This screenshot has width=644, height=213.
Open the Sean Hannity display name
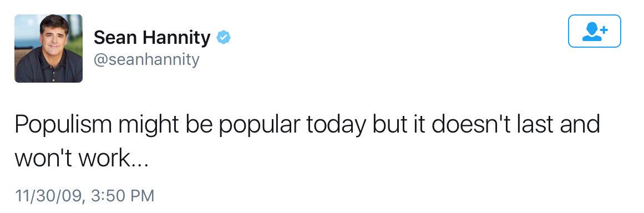(152, 38)
